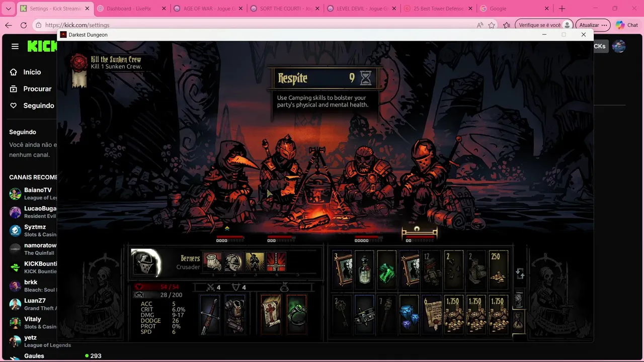Select the last 1,750 gold pile

click(498, 314)
